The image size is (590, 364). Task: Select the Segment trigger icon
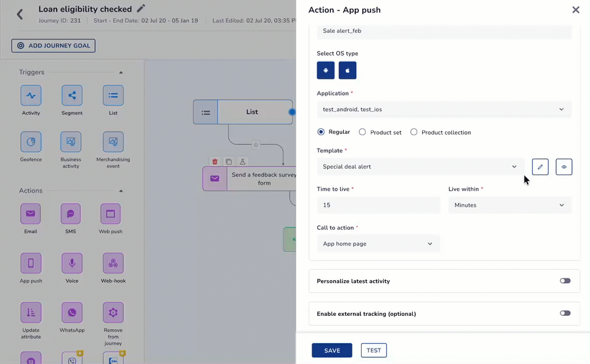(x=72, y=96)
